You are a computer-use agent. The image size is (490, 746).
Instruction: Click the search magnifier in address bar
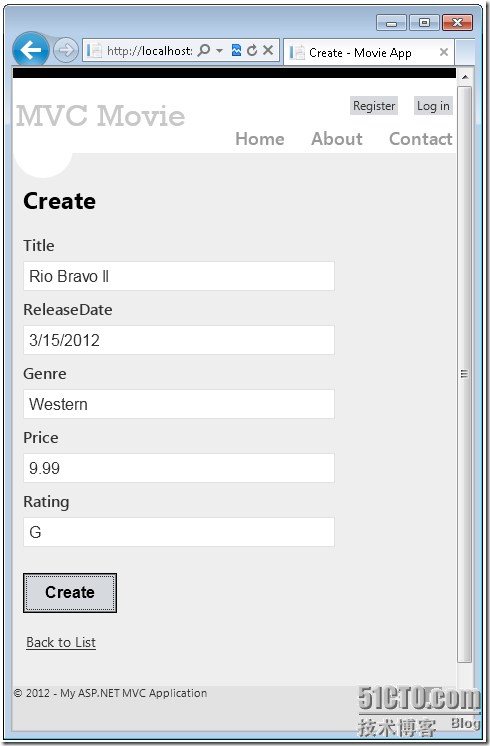204,50
